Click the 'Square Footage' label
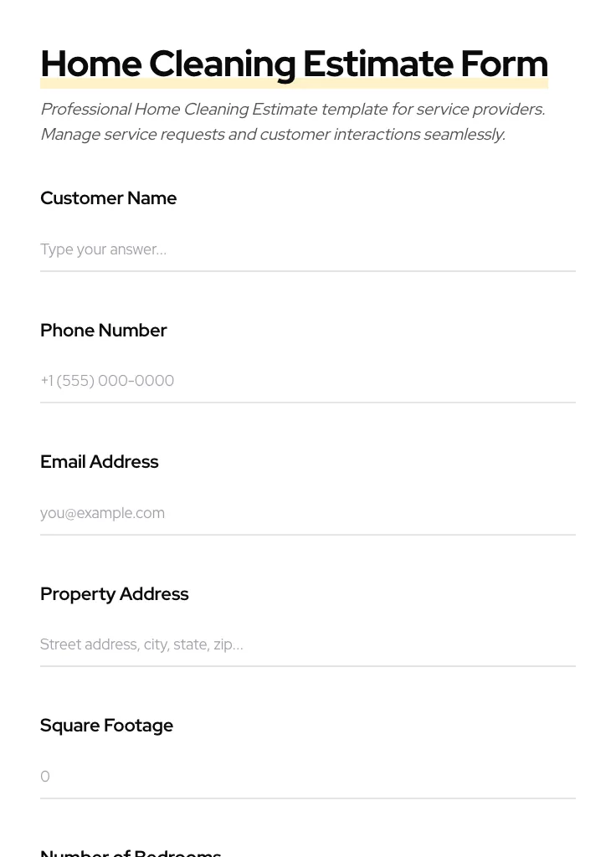Viewport: 616px width, 857px height. tap(106, 726)
